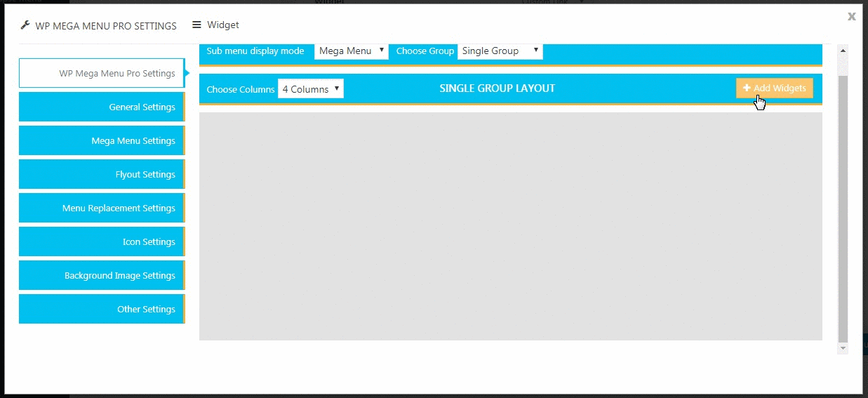The width and height of the screenshot is (868, 398).
Task: Select the WP Mega Menu Pro Settings tab
Action: coord(102,73)
